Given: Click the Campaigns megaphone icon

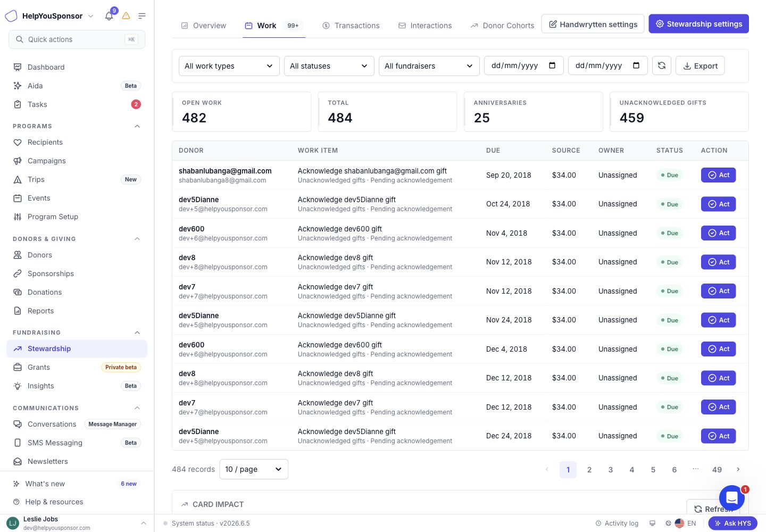Looking at the screenshot, I should point(18,161).
